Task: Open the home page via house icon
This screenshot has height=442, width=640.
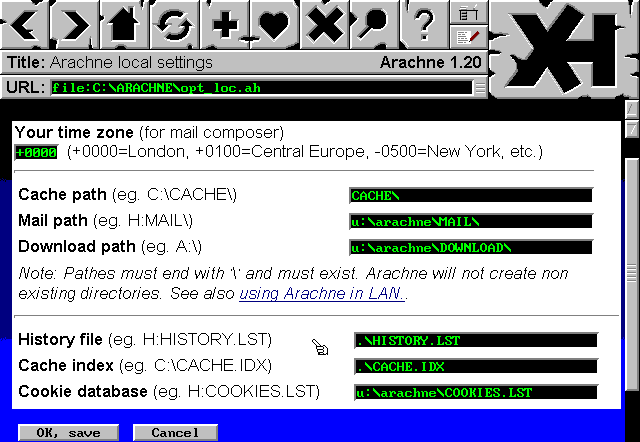Action: click(124, 24)
